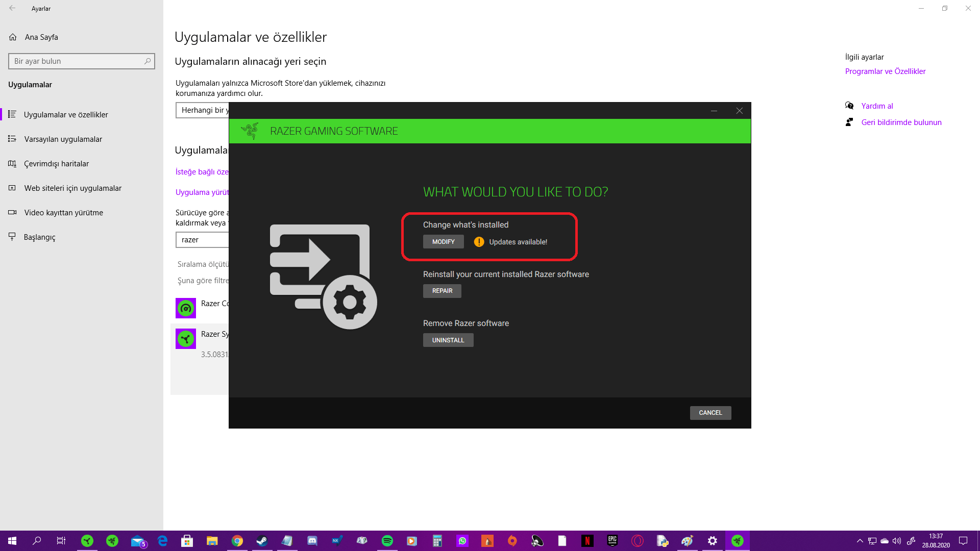Go to Ana Sayfa home
Screen dimensions: 980x551
coord(41,37)
